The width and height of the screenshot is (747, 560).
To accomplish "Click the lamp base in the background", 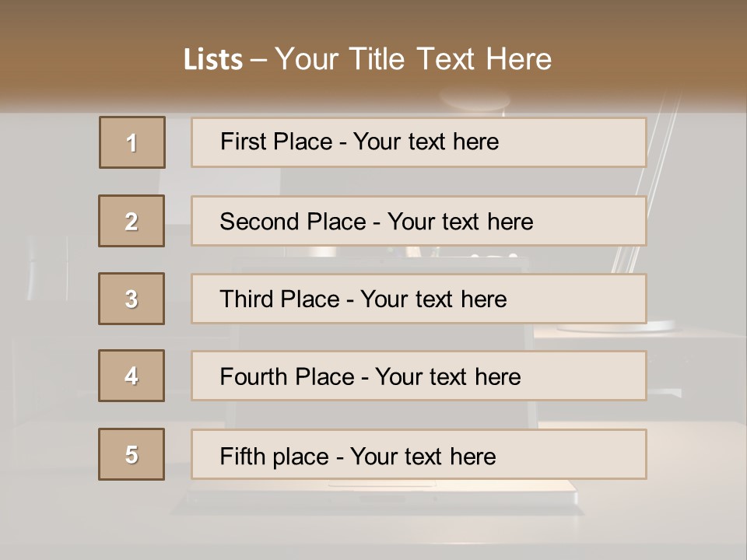I will pos(591,327).
